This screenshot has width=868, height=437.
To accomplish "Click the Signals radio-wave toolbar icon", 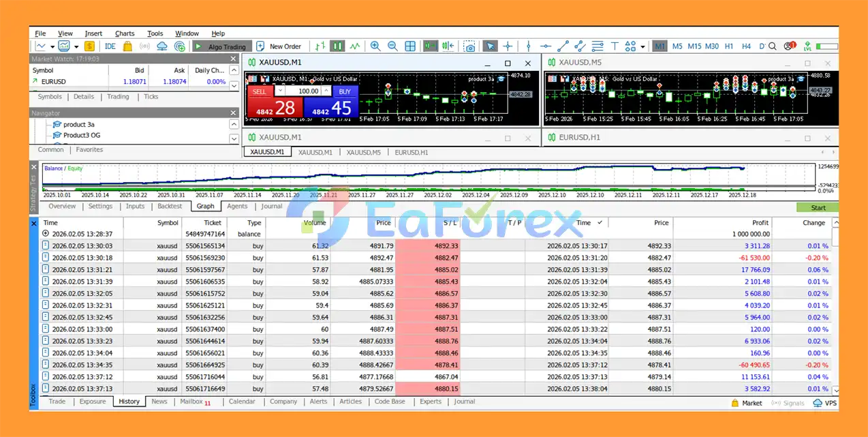I will click(x=144, y=46).
